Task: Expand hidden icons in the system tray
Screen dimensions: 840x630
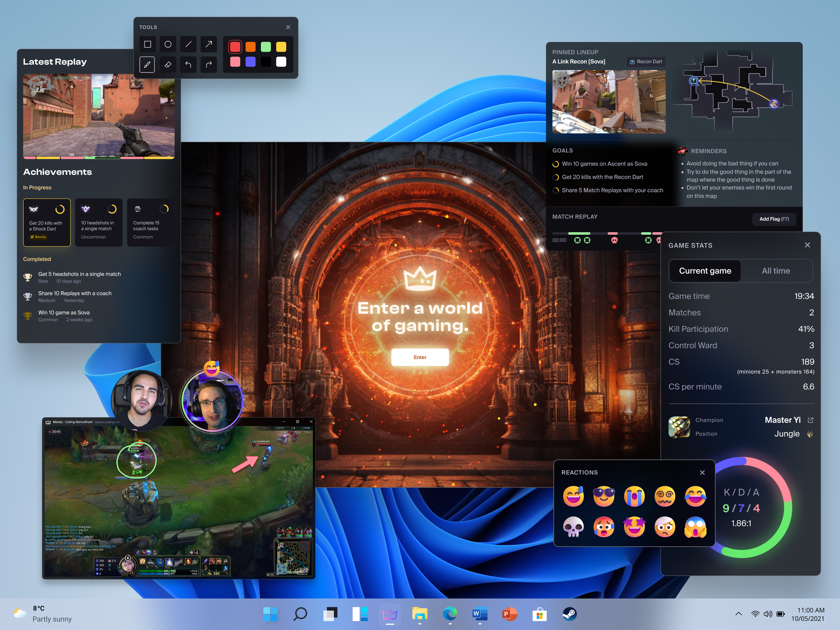Action: (738, 614)
